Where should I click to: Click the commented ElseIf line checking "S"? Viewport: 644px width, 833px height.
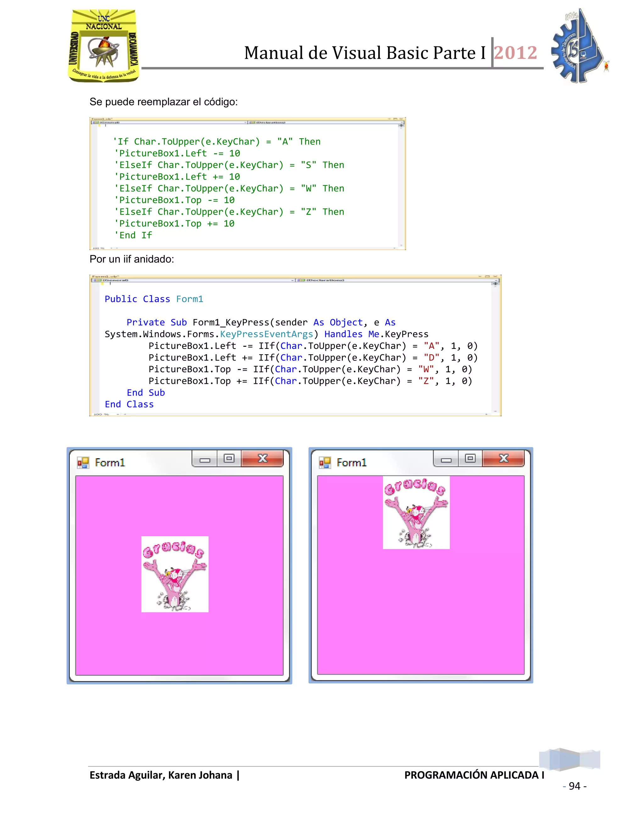click(x=229, y=165)
